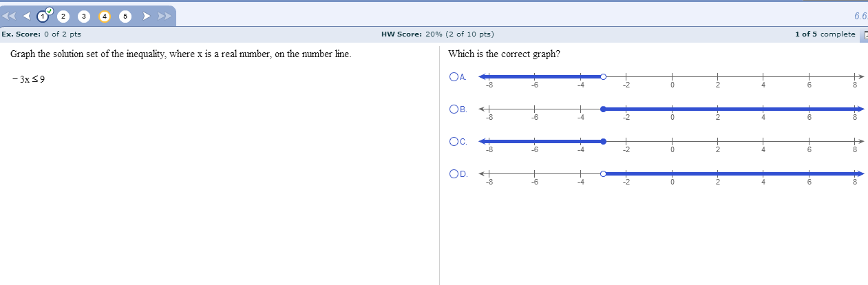Jump to question 5 bubble

125,15
